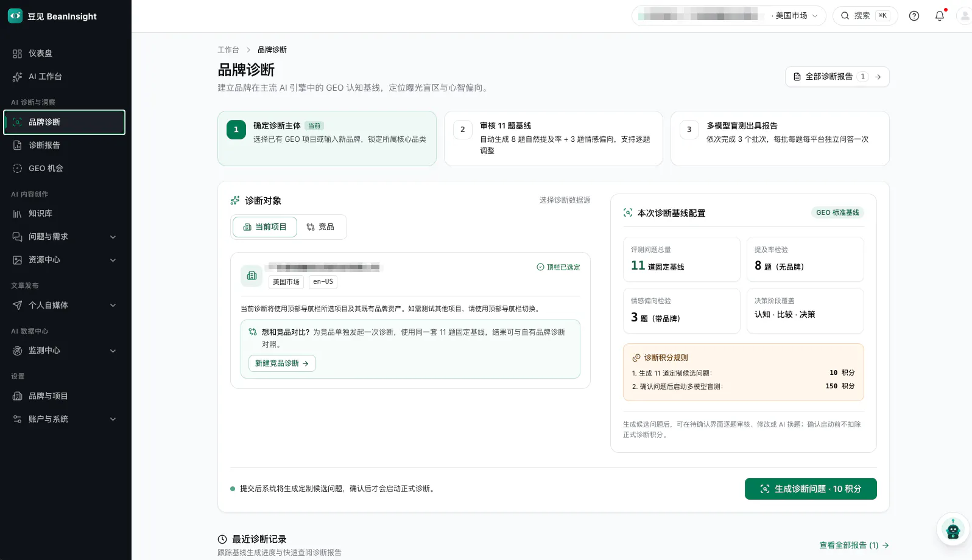This screenshot has width=972, height=560.
Task: Open the chatbot assistant robot icon
Action: pyautogui.click(x=953, y=529)
